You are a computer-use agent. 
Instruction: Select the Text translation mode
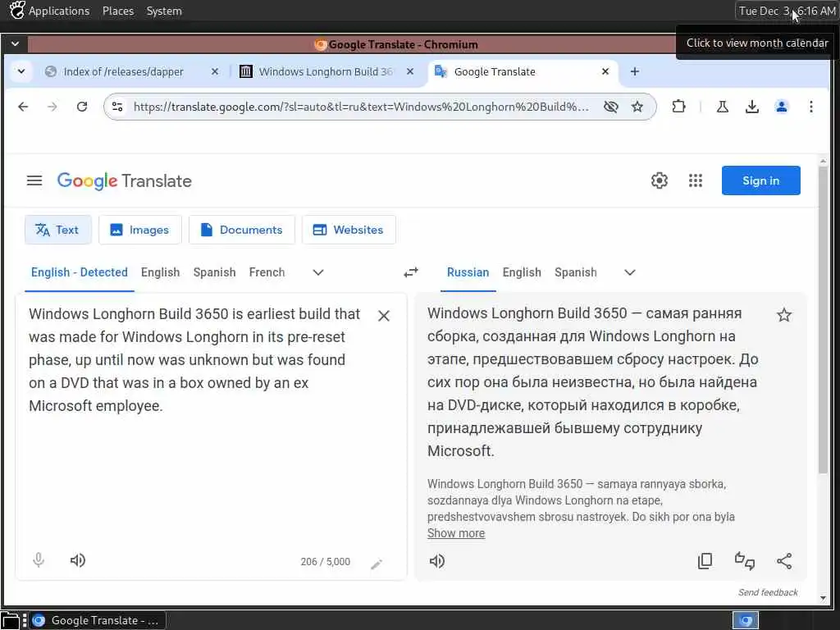[58, 230]
